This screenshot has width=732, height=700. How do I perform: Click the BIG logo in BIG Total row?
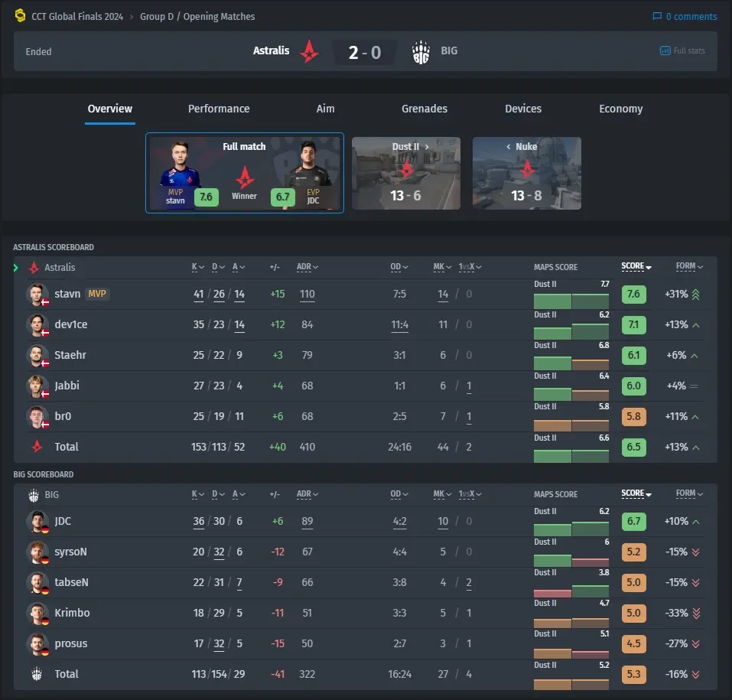(37, 674)
